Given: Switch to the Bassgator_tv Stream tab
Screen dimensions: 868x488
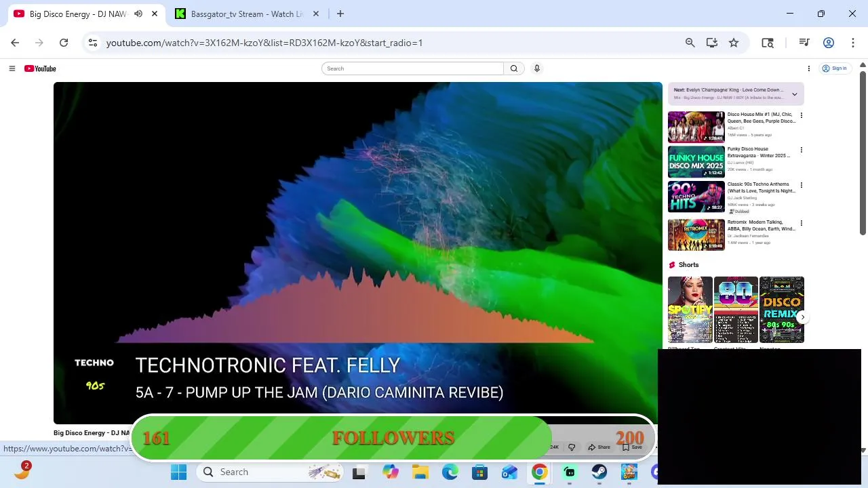Looking at the screenshot, I should [246, 14].
